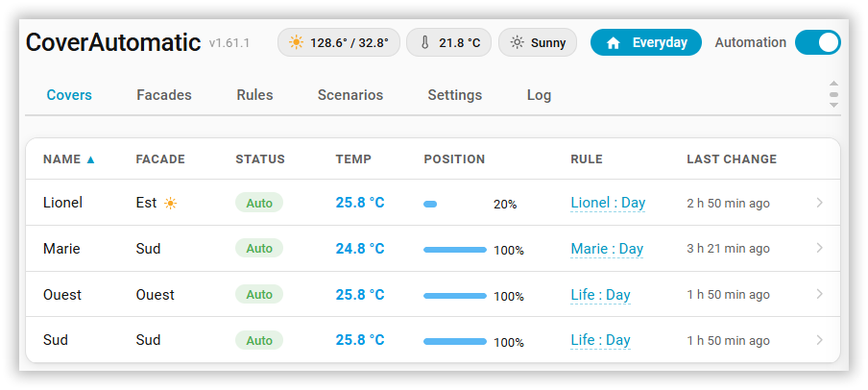Click the Sunny weather icon

pos(517,42)
